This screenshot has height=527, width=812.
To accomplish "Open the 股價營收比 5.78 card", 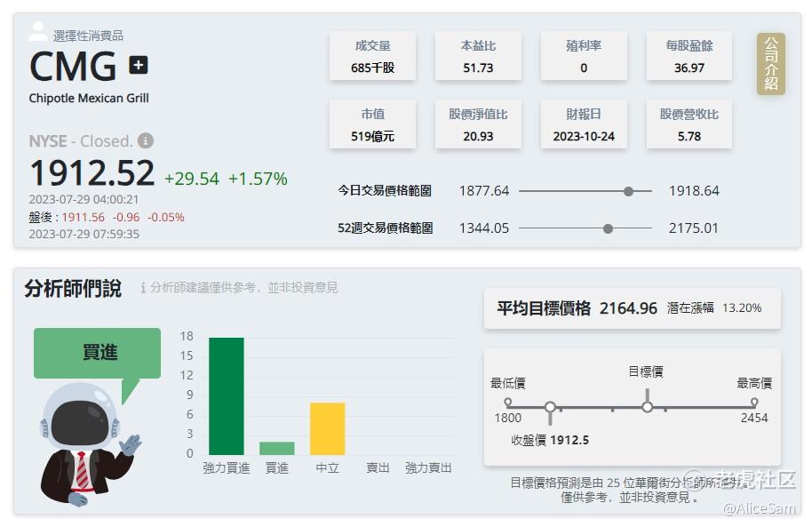I will (x=689, y=124).
